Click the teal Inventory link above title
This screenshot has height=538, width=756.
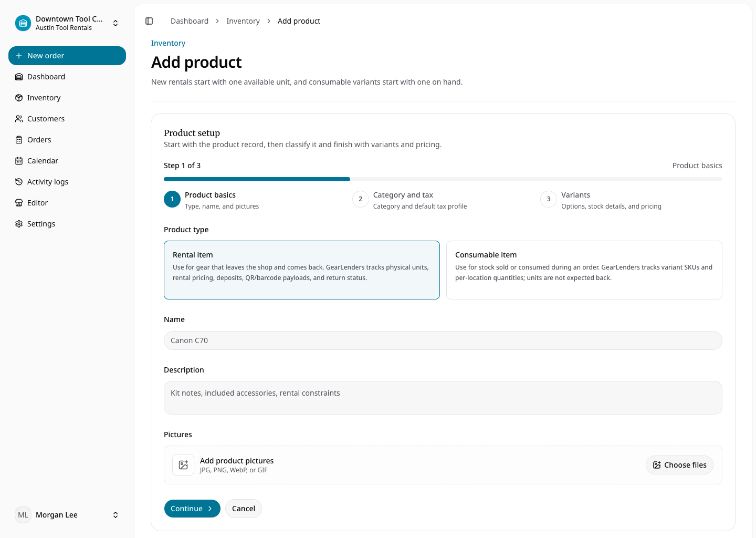tap(168, 43)
